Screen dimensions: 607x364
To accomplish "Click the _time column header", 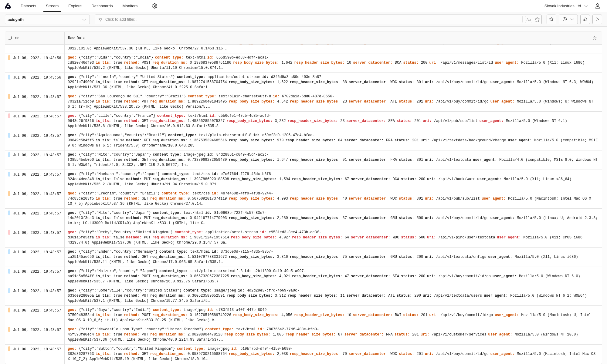I will coord(14,38).
